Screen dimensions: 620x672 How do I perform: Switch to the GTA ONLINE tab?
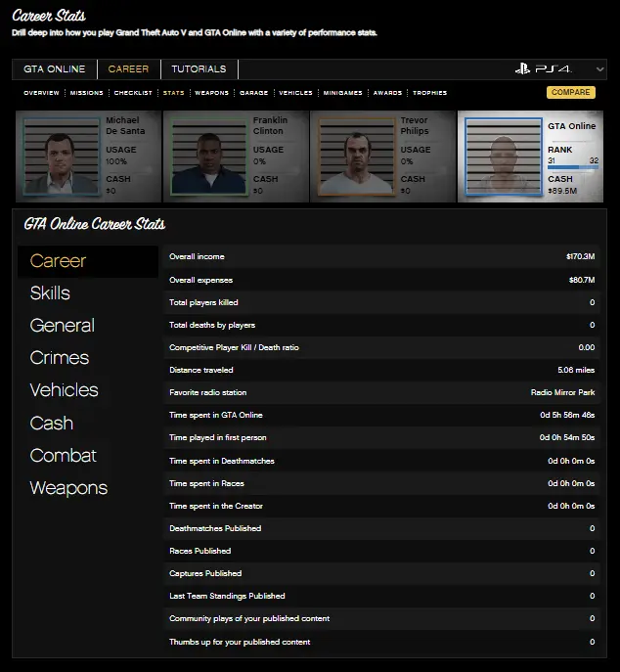click(55, 69)
